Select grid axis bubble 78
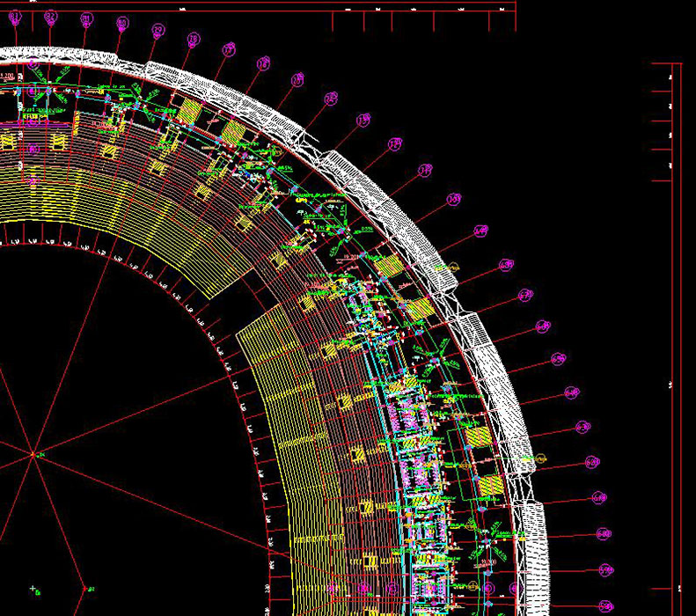 coord(193,39)
